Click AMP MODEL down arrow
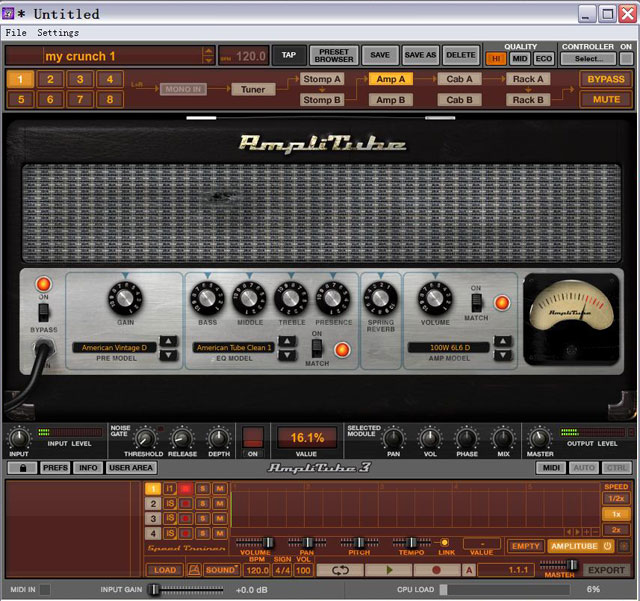 click(x=503, y=355)
